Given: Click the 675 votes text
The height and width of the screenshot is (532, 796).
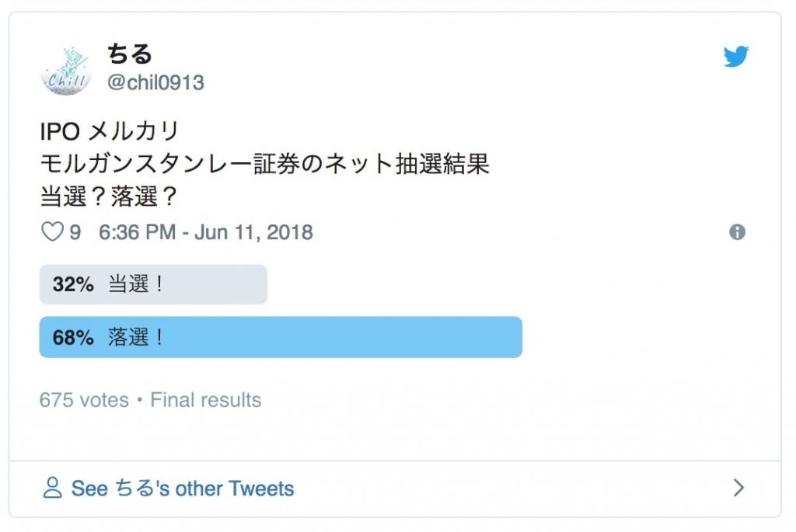Looking at the screenshot, I should 84,400.
